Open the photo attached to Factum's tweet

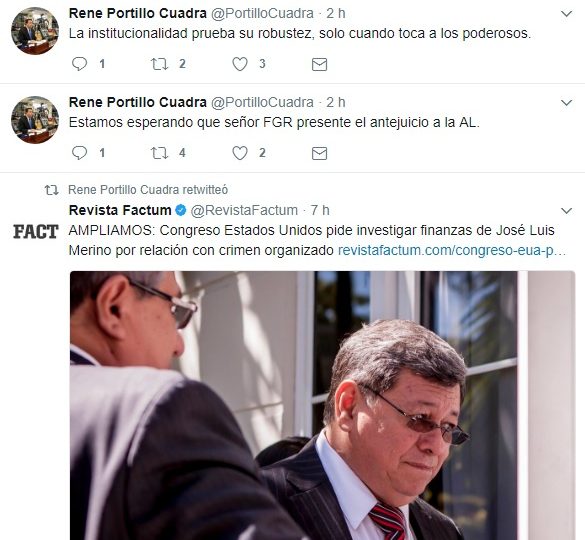point(322,405)
